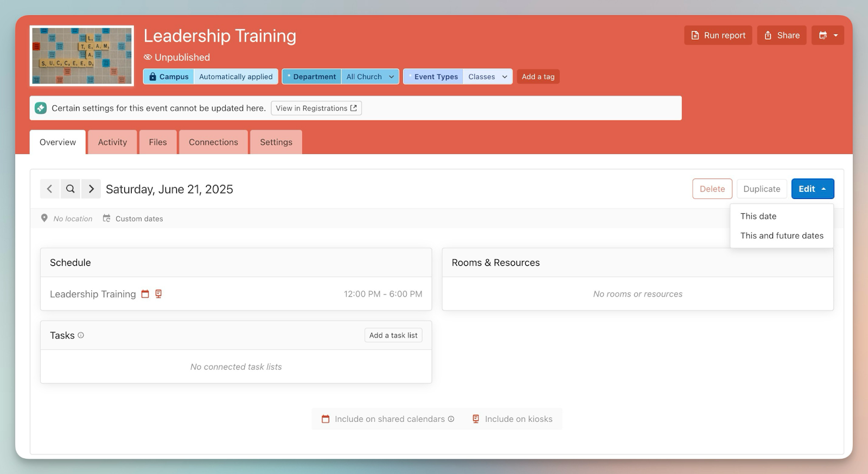
Task: Click the search dates magnifier icon
Action: point(71,189)
